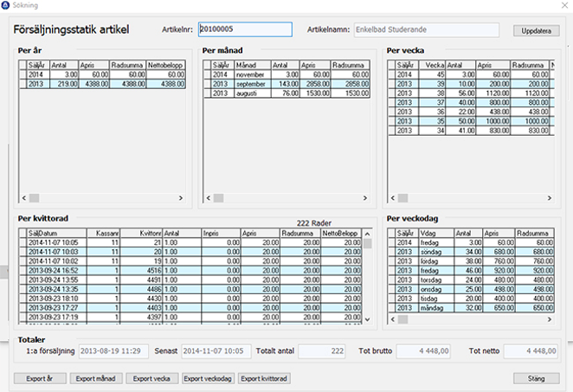Click Export veckodag button
Viewport: 573px width, 392px height.
pyautogui.click(x=208, y=378)
